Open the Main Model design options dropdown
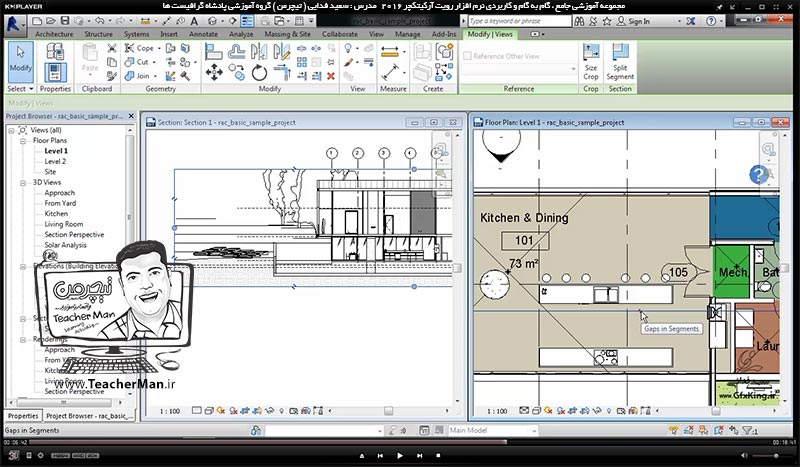Viewport: 800px width, 467px height. coord(493,430)
